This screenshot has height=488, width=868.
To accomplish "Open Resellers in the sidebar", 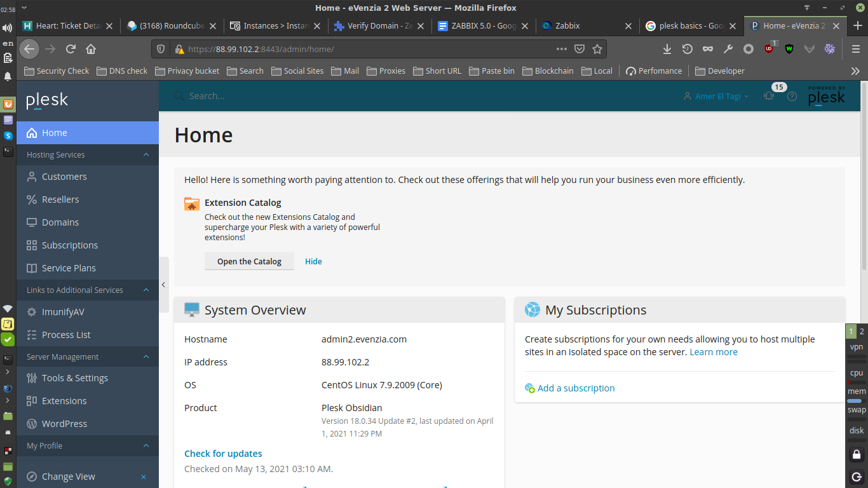I will (88, 200).
